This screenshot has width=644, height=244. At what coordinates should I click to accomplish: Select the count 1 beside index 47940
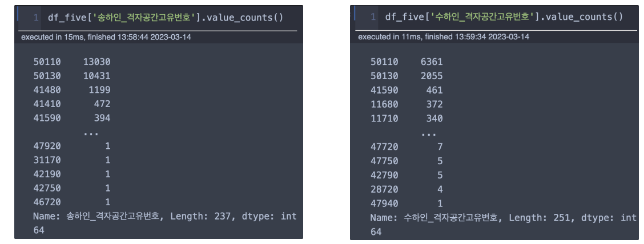440,204
